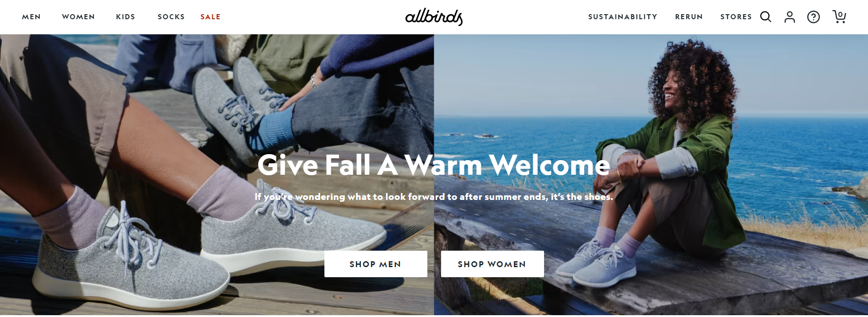Open the RERUN link

pos(689,17)
